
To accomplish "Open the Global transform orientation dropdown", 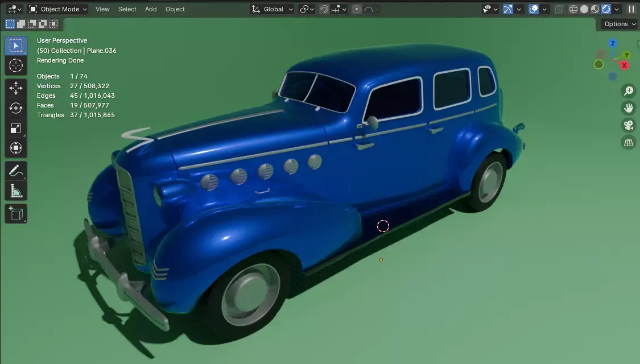I will pyautogui.click(x=272, y=9).
